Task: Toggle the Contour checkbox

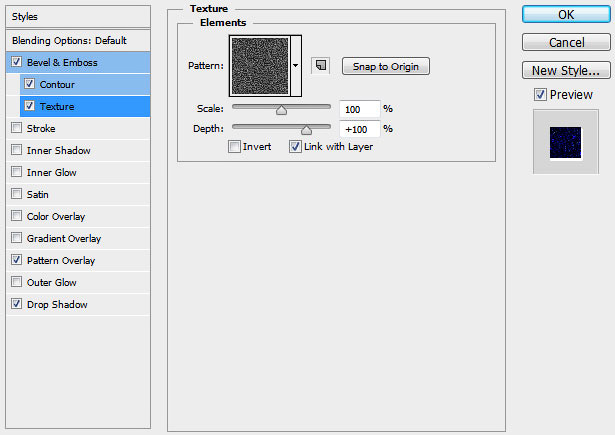Action: [x=29, y=84]
